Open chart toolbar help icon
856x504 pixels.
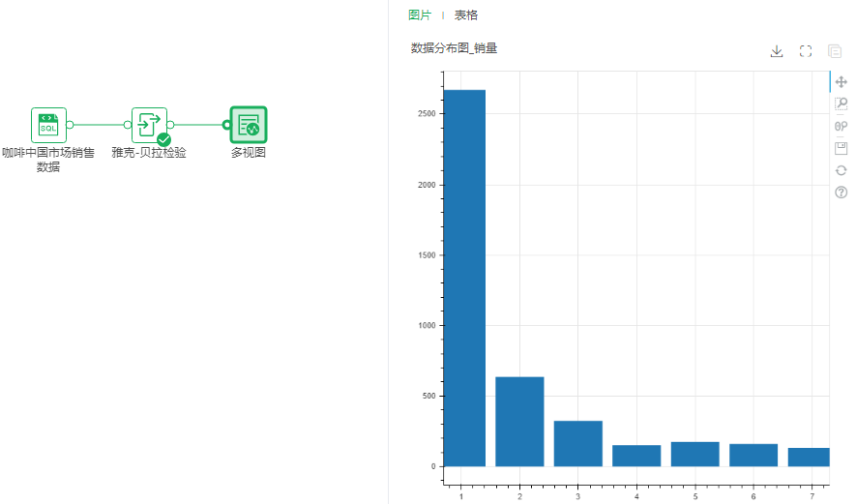pyautogui.click(x=841, y=193)
